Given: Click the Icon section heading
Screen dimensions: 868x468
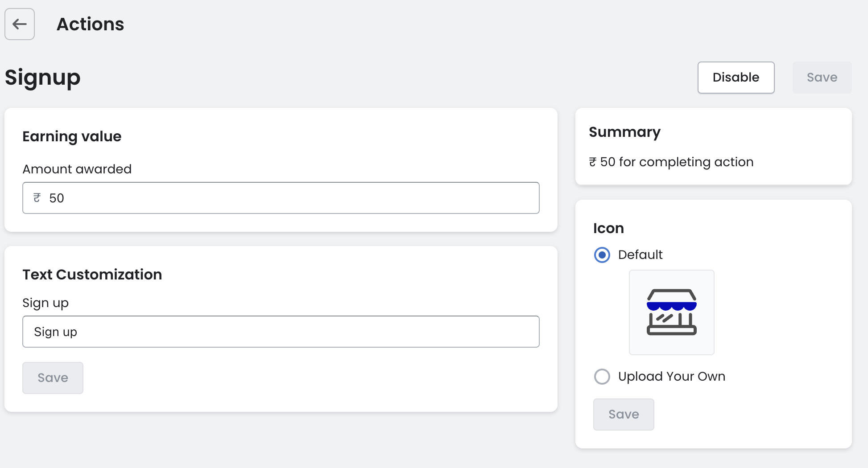Looking at the screenshot, I should (608, 228).
